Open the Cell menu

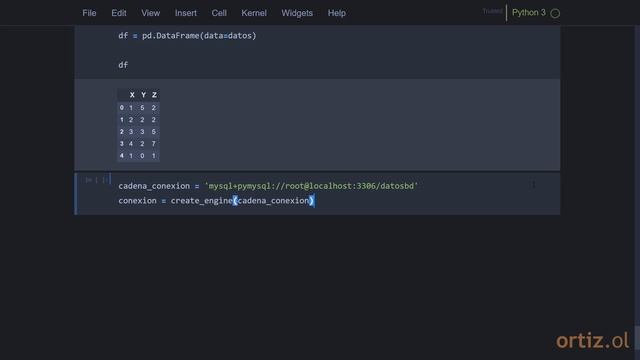tap(219, 13)
